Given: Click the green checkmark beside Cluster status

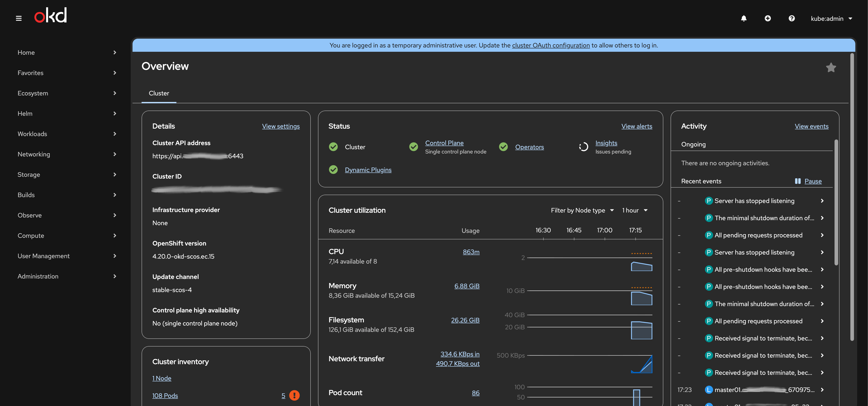Looking at the screenshot, I should click(333, 147).
